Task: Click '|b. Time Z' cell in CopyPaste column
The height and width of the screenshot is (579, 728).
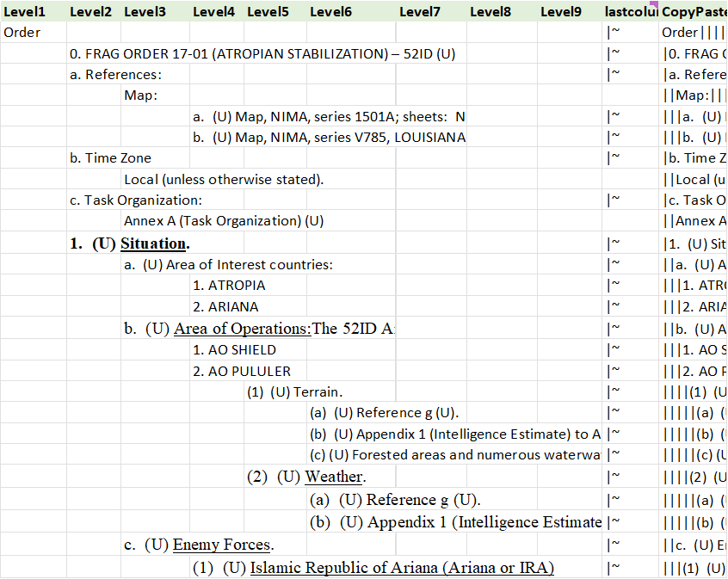Action: click(x=694, y=157)
